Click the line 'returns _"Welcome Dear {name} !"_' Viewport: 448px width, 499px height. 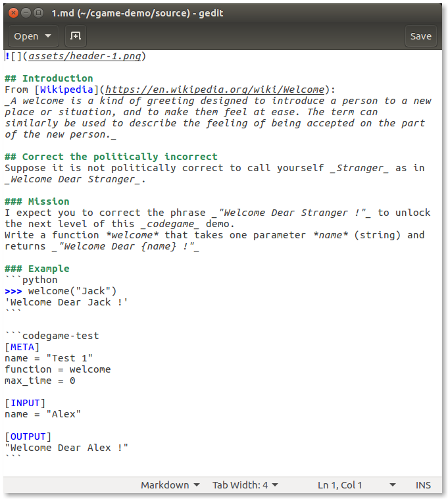(102, 246)
